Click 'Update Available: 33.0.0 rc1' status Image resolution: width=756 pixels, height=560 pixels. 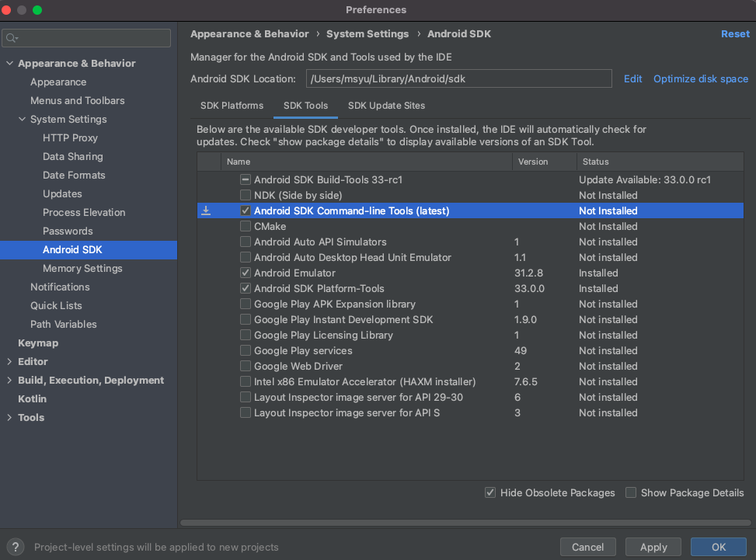[645, 179]
